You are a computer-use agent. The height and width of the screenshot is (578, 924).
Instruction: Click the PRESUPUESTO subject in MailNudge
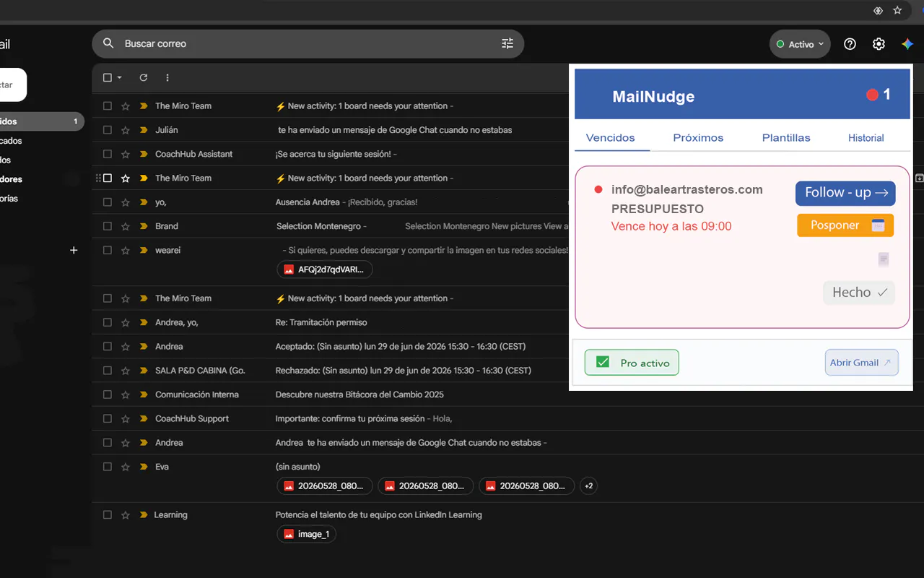click(657, 209)
